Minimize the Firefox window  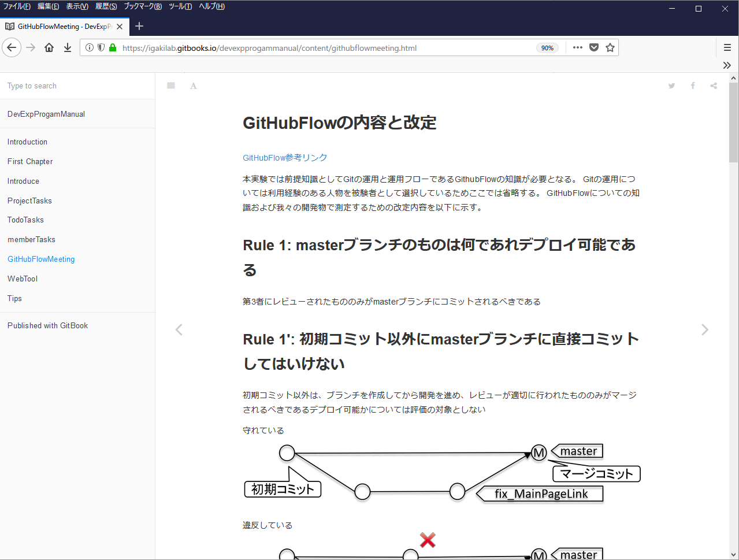pyautogui.click(x=672, y=9)
